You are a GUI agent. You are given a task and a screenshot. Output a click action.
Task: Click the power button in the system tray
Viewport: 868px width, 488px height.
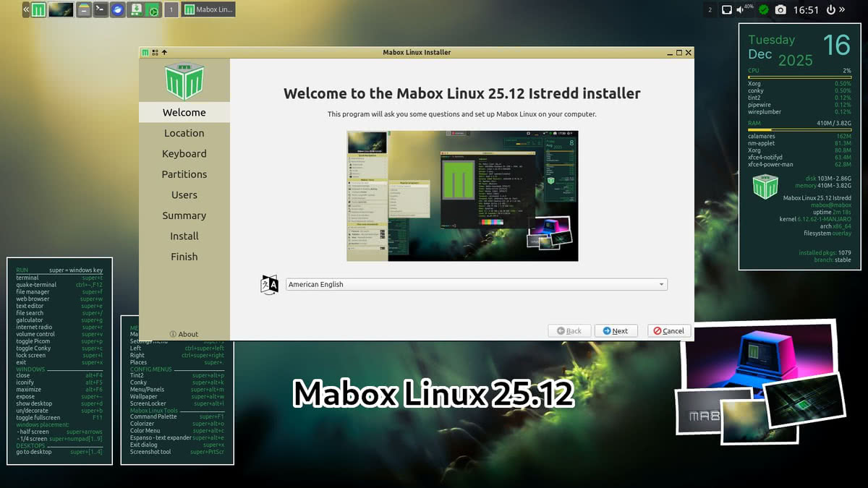coord(831,9)
